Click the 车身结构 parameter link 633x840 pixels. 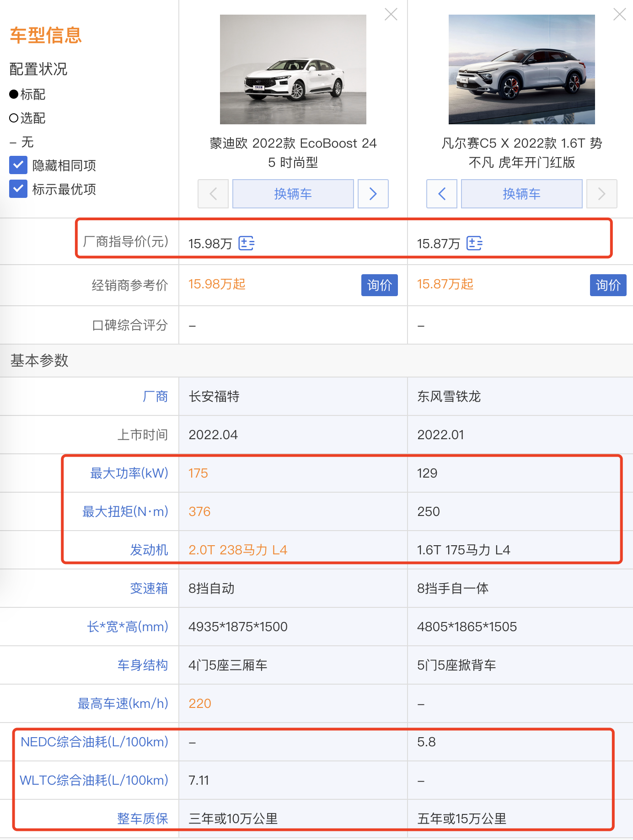143,665
